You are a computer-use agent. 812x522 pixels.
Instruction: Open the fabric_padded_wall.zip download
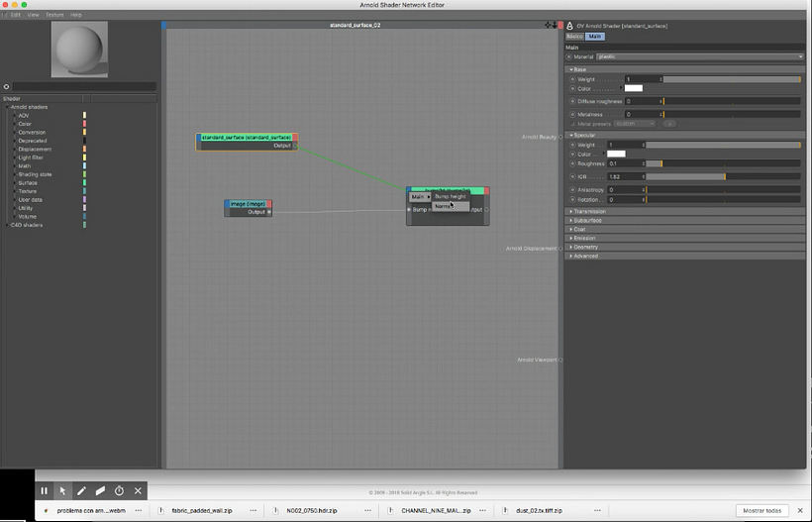point(201,510)
